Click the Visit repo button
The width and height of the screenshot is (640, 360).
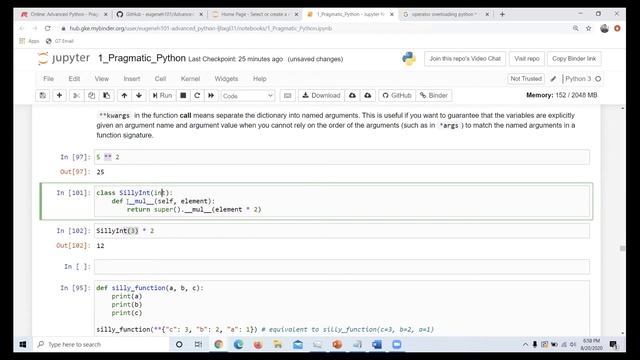[527, 59]
